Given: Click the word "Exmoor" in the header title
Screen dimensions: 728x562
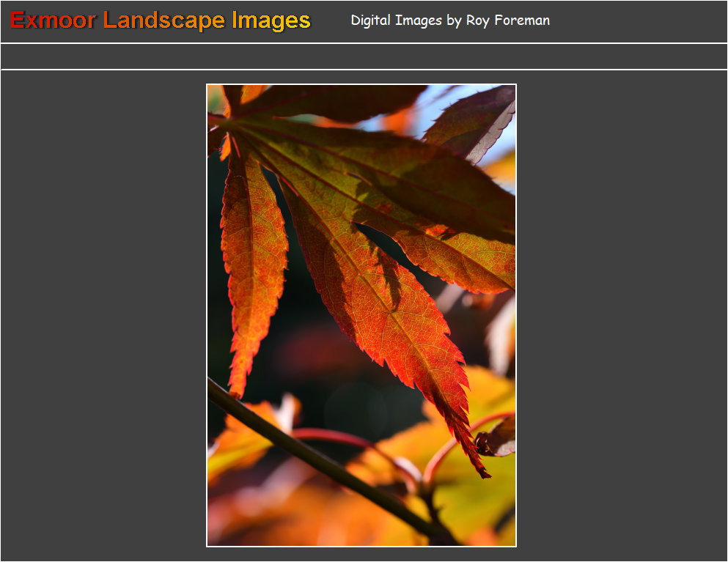Looking at the screenshot, I should 53,21.
